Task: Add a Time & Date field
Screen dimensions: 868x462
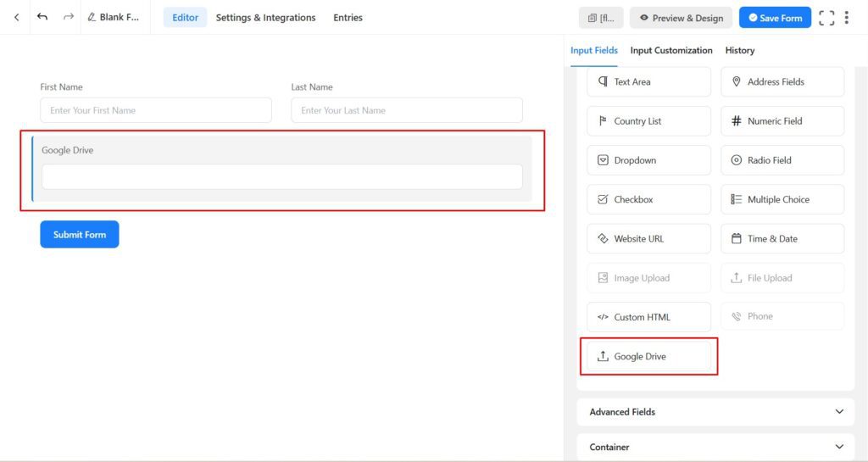Action: click(x=782, y=239)
